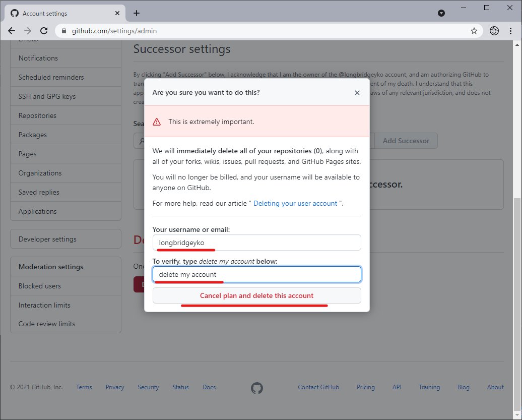Go back in browser history
522x420 pixels.
12,31
